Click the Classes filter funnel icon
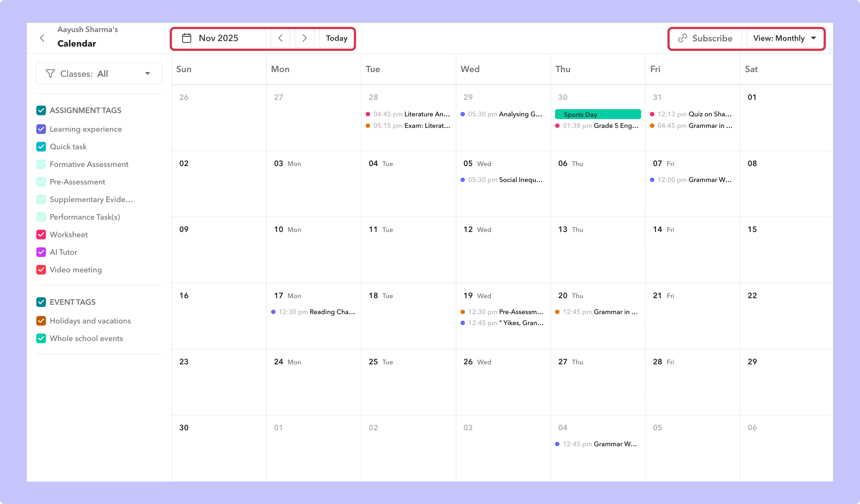The width and height of the screenshot is (860, 504). pos(50,74)
